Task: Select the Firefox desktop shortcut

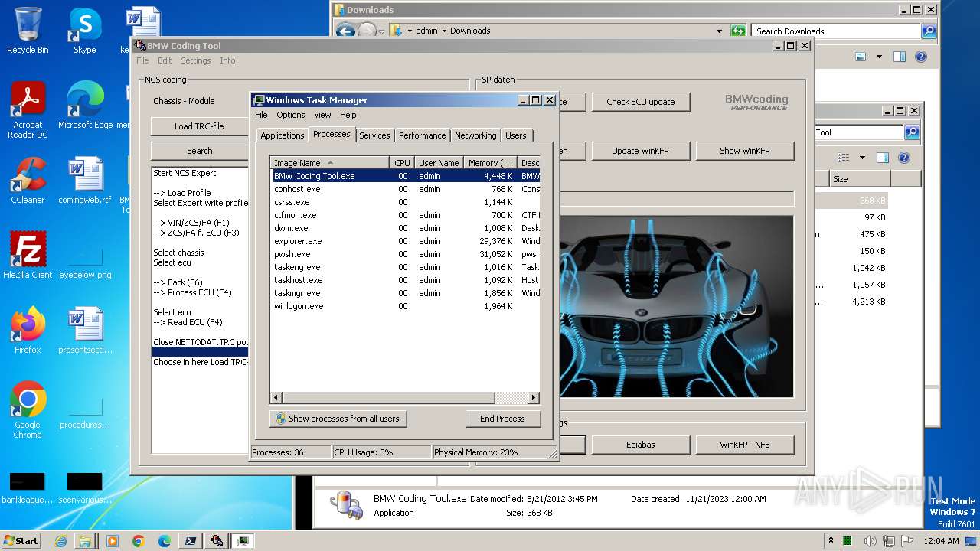Action: click(28, 330)
